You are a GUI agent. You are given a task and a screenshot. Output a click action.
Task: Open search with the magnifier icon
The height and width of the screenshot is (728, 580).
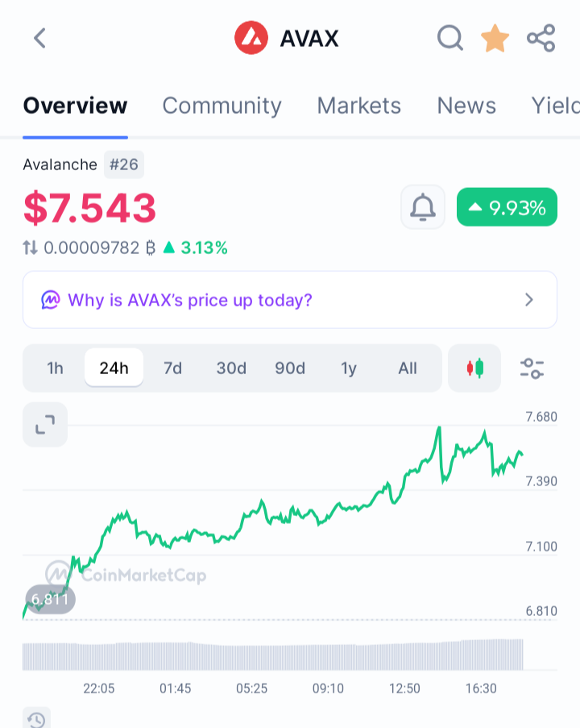450,38
